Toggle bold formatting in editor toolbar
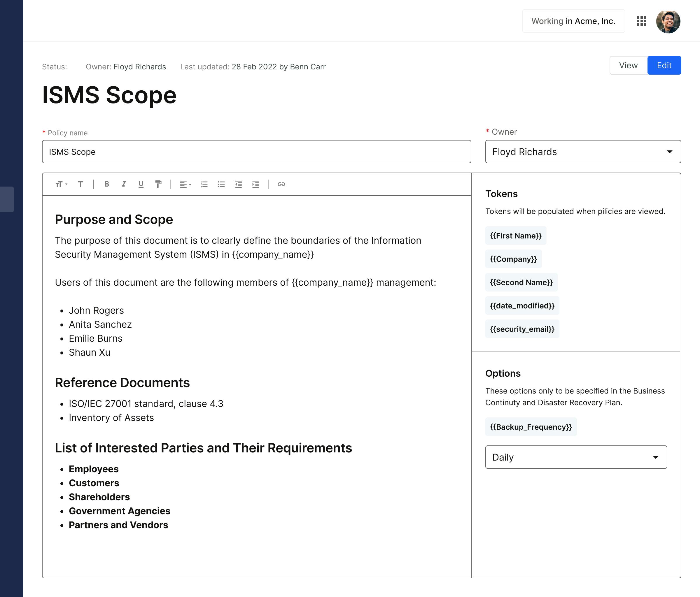The image size is (700, 597). (x=107, y=184)
